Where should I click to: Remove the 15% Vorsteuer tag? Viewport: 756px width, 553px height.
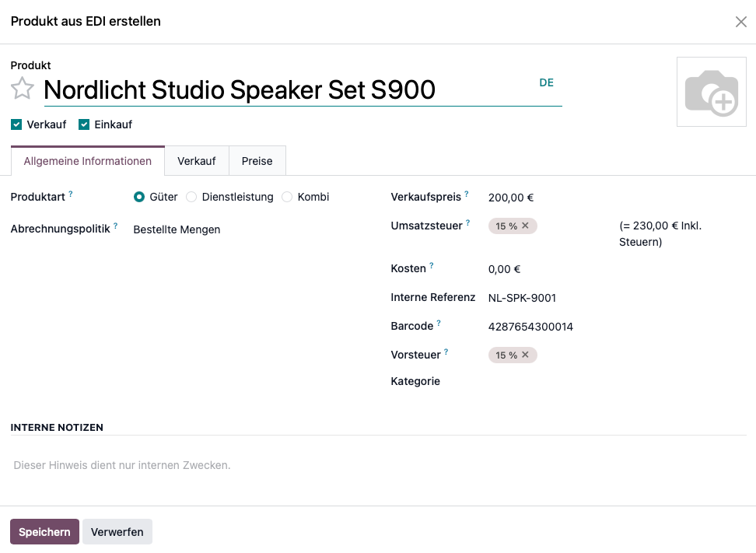(x=524, y=355)
